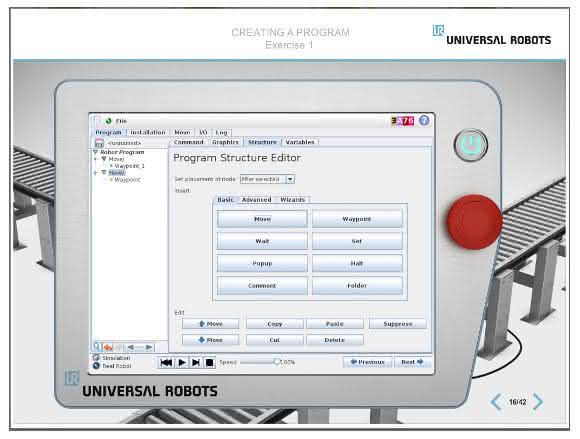Screen dimensions: 580x439
Task: Open the Wizards insert tab
Action: (x=293, y=200)
